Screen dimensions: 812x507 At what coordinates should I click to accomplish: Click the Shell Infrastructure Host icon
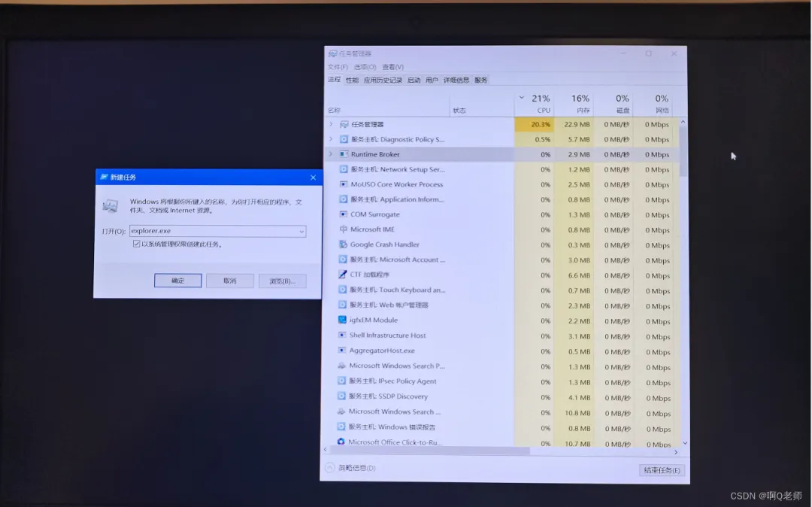342,335
